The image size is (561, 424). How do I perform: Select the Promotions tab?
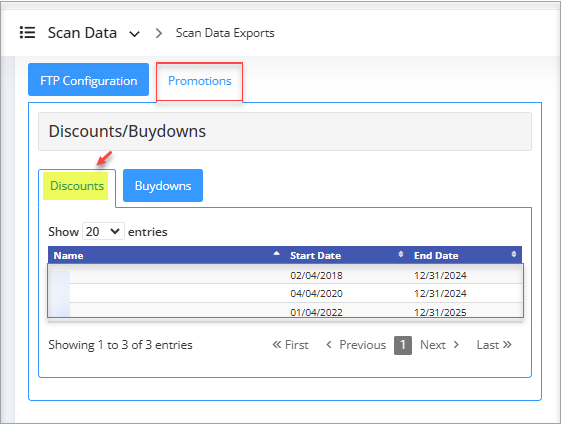click(x=200, y=81)
